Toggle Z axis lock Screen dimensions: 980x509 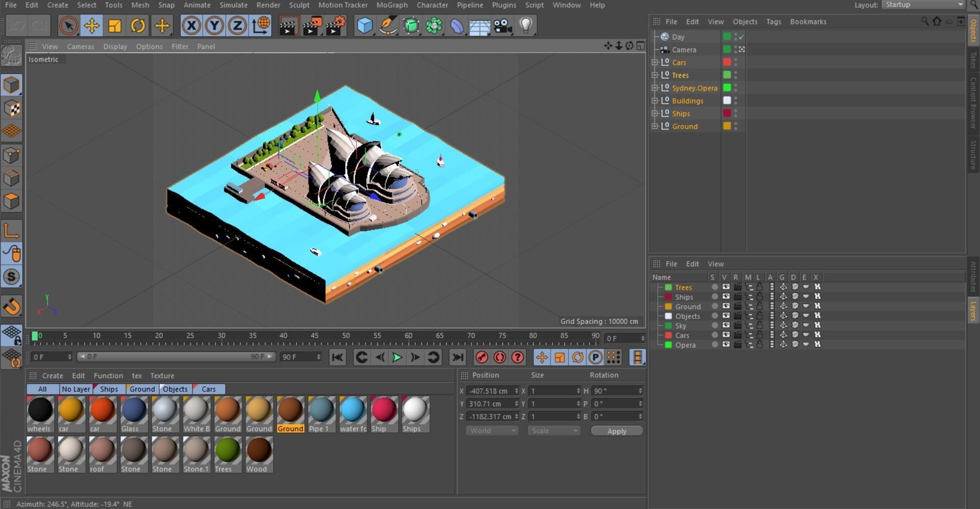coord(237,26)
